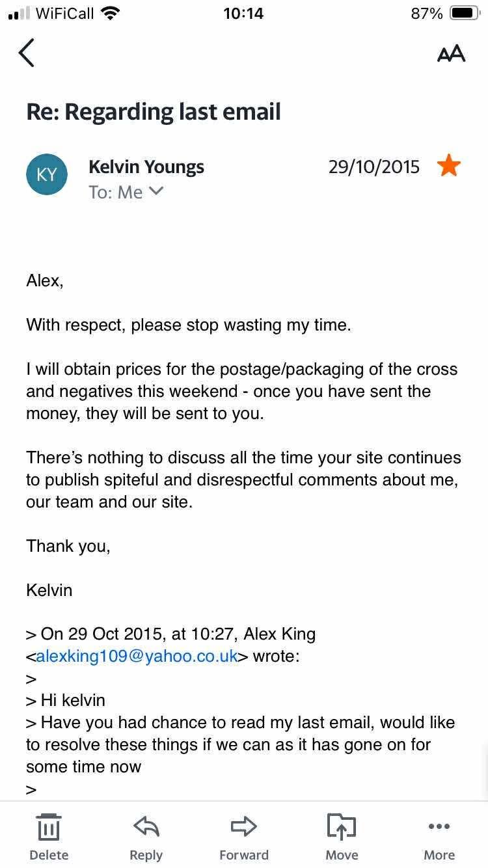Viewport: 488px width, 868px height.
Task: Open the alexking109@yahoo.co.uk email link
Action: 137,656
